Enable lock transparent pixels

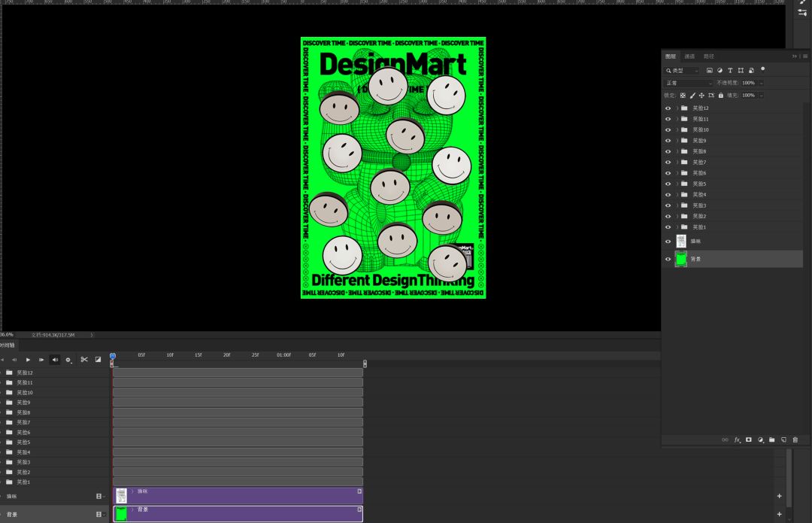(683, 96)
